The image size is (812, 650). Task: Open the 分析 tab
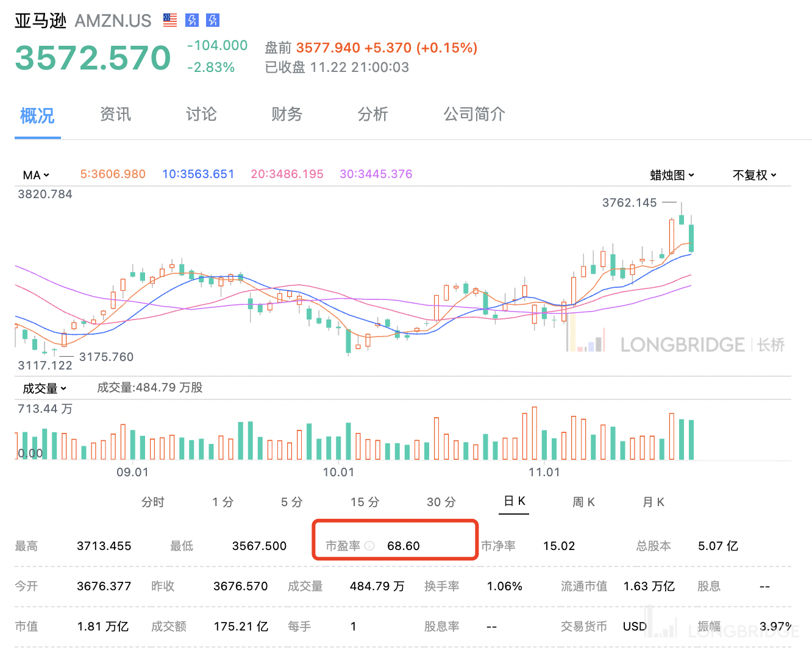click(372, 114)
